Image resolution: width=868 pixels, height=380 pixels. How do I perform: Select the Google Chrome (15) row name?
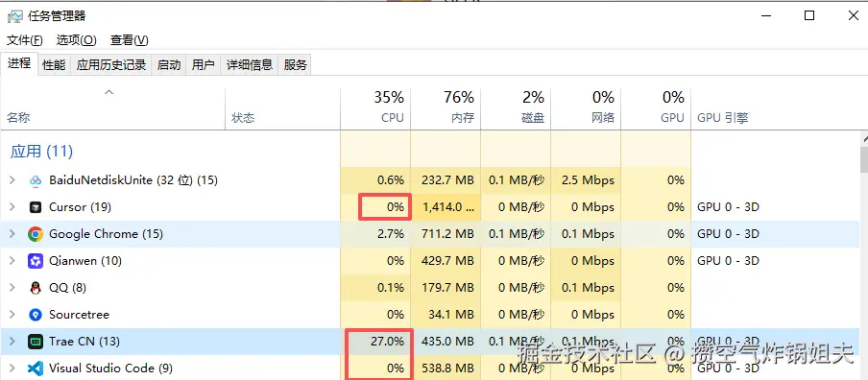point(107,234)
